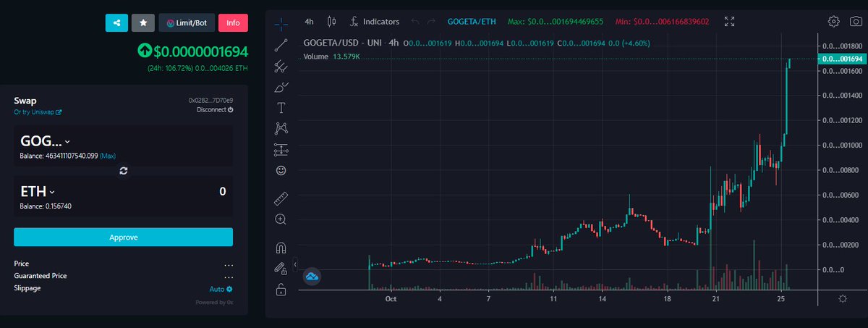Click the 21 date label on time axis
Screen dimensions: 868x328
pyautogui.click(x=715, y=298)
